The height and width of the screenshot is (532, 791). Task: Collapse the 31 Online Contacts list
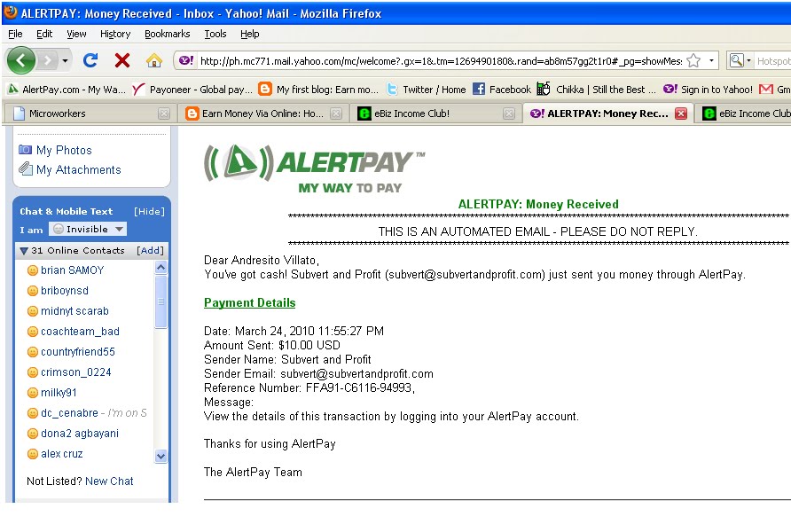pyautogui.click(x=23, y=251)
